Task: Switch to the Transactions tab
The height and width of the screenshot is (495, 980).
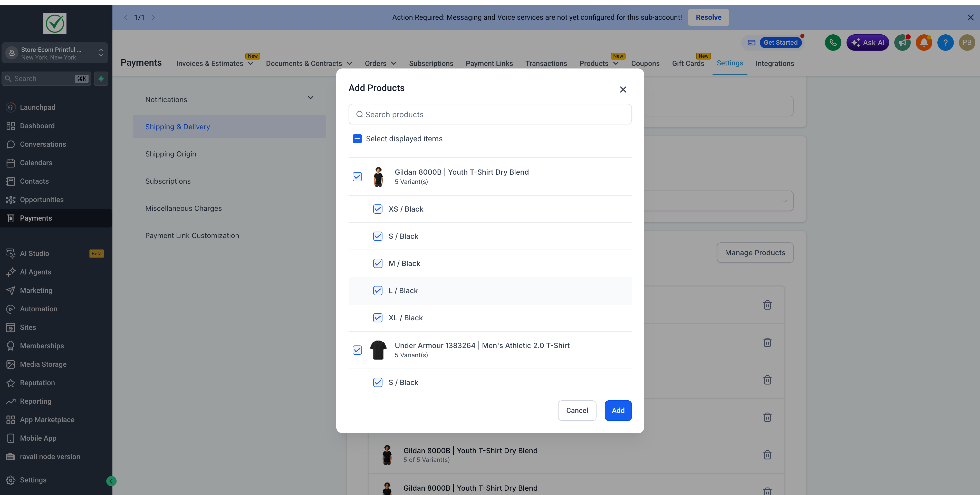Action: (x=546, y=64)
